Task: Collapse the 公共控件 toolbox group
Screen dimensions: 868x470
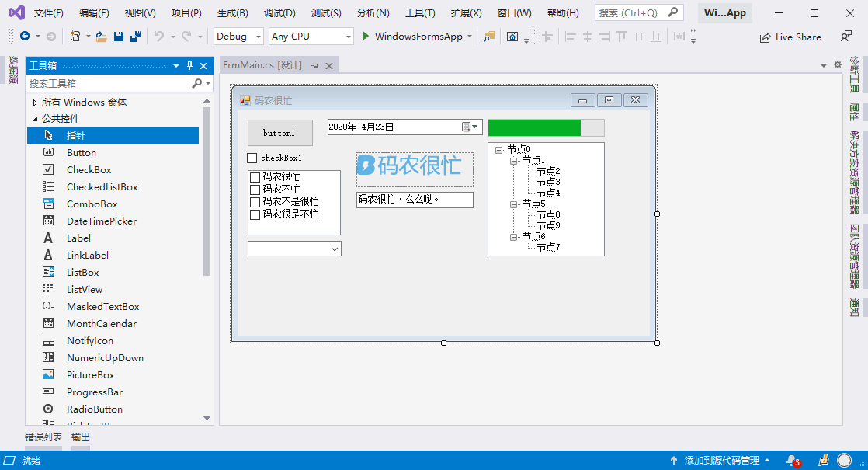Action: tap(35, 119)
